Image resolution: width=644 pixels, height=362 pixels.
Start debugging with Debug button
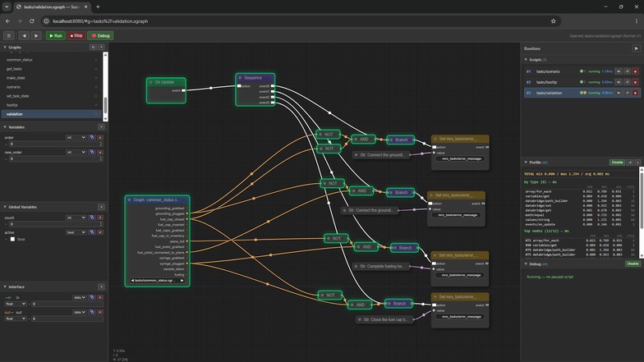[x=100, y=36]
